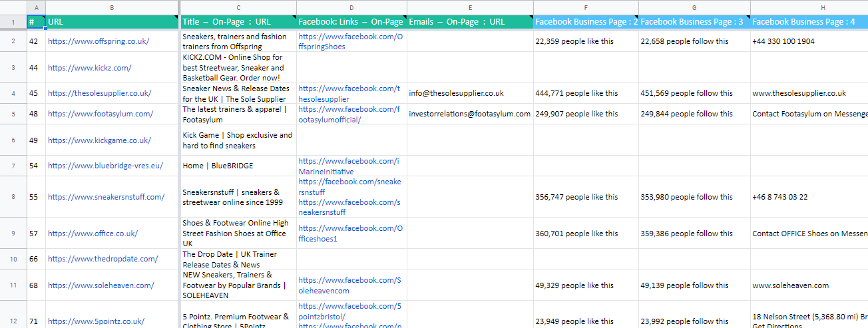Open the kickz.com URL link
The image size is (868, 328).
point(90,67)
